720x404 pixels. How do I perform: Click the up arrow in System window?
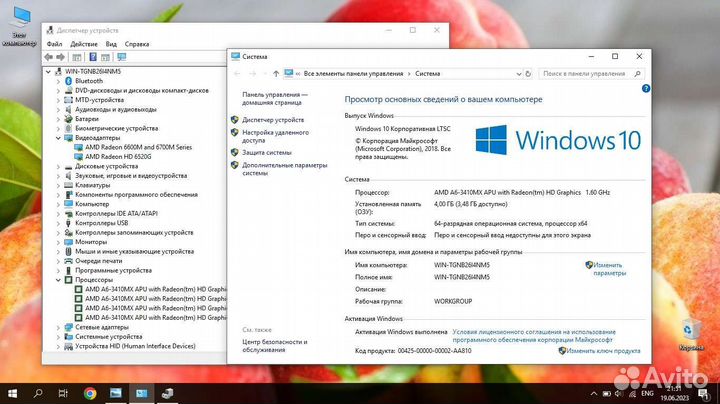[x=276, y=73]
